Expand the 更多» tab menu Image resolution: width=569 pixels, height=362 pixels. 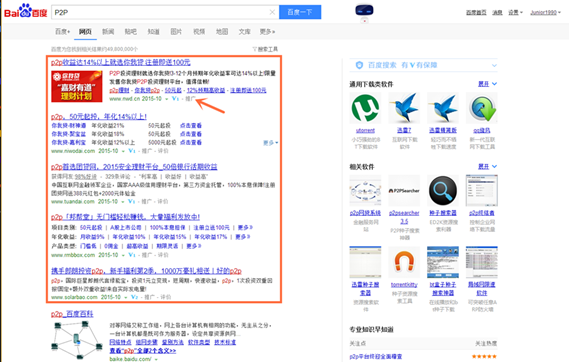(267, 32)
